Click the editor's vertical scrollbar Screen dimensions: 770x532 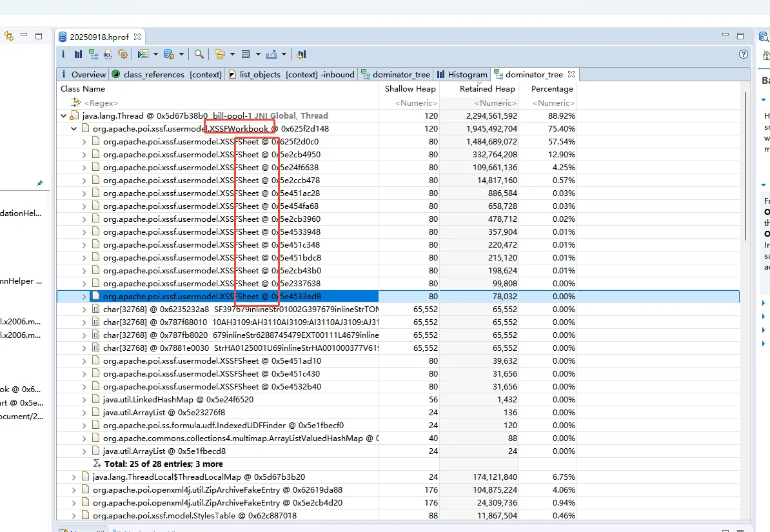pyautogui.click(x=745, y=167)
